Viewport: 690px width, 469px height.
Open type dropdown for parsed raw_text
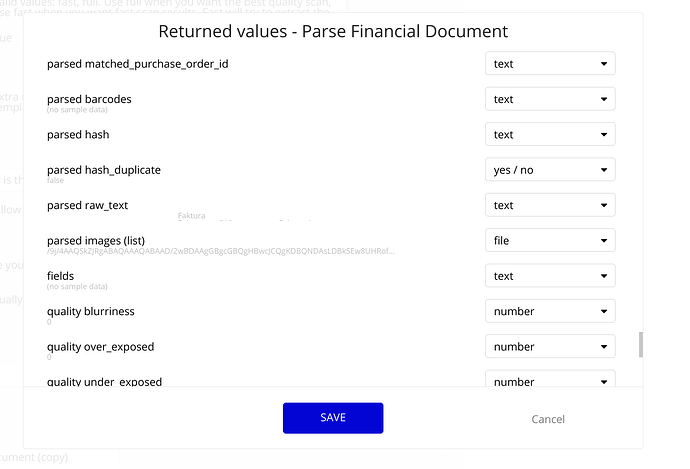[550, 205]
